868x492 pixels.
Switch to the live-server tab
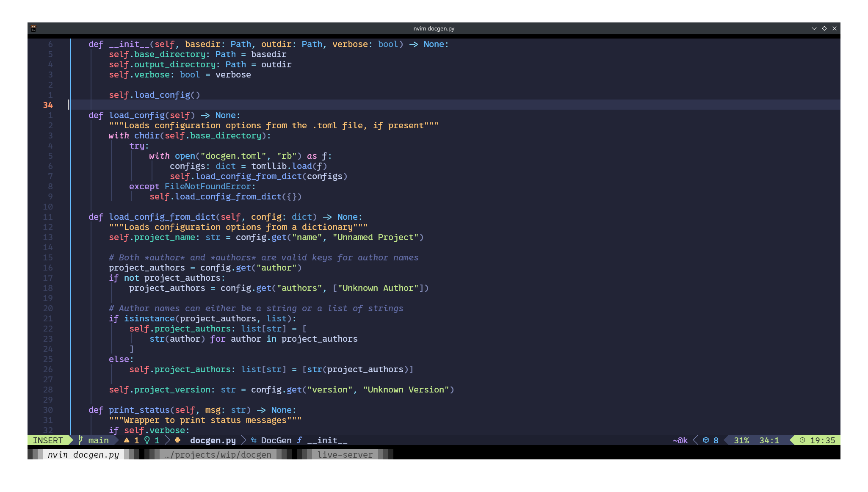[x=345, y=455]
